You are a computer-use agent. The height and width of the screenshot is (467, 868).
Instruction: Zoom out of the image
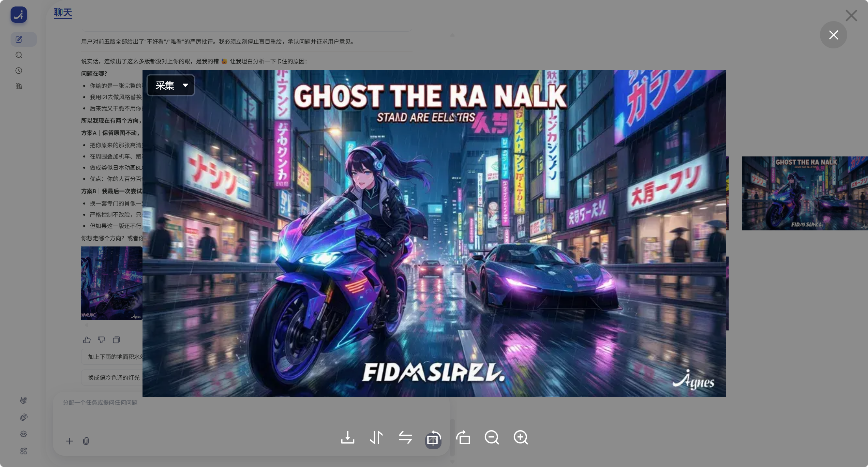coord(492,437)
